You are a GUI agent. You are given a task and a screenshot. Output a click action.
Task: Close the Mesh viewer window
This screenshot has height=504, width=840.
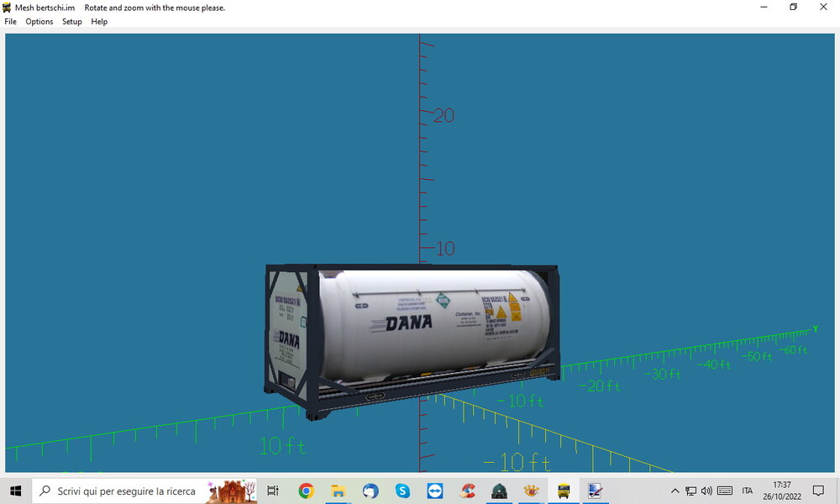823,7
